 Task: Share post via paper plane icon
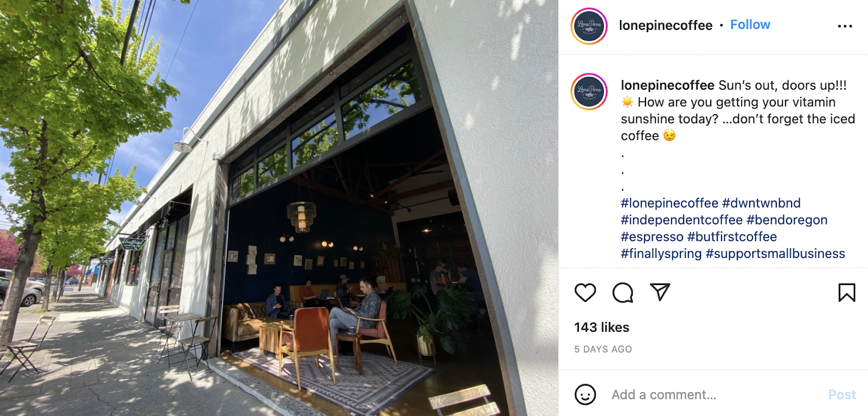click(660, 292)
